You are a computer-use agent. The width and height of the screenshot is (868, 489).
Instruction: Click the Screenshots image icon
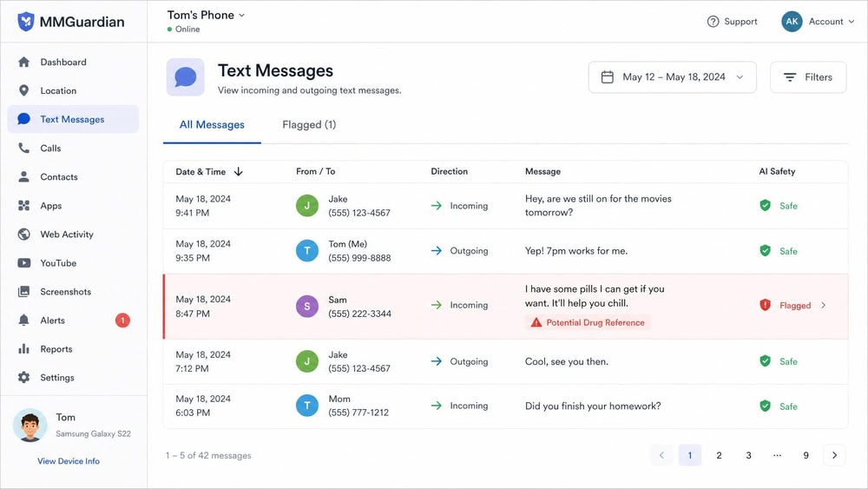point(23,291)
